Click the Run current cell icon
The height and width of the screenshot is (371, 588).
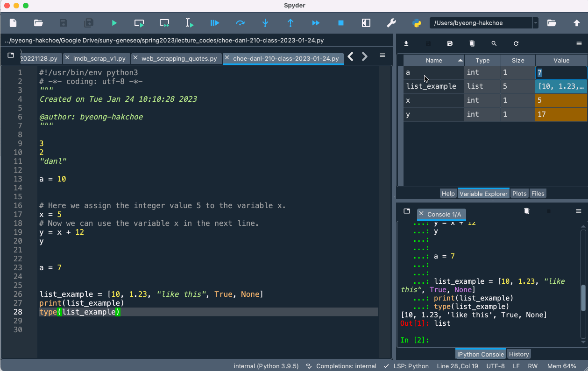[x=139, y=23]
